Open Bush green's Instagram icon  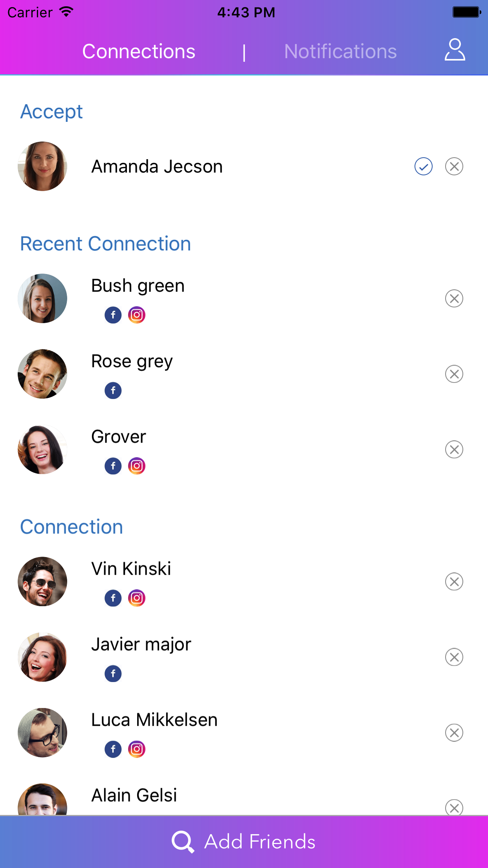click(x=137, y=315)
